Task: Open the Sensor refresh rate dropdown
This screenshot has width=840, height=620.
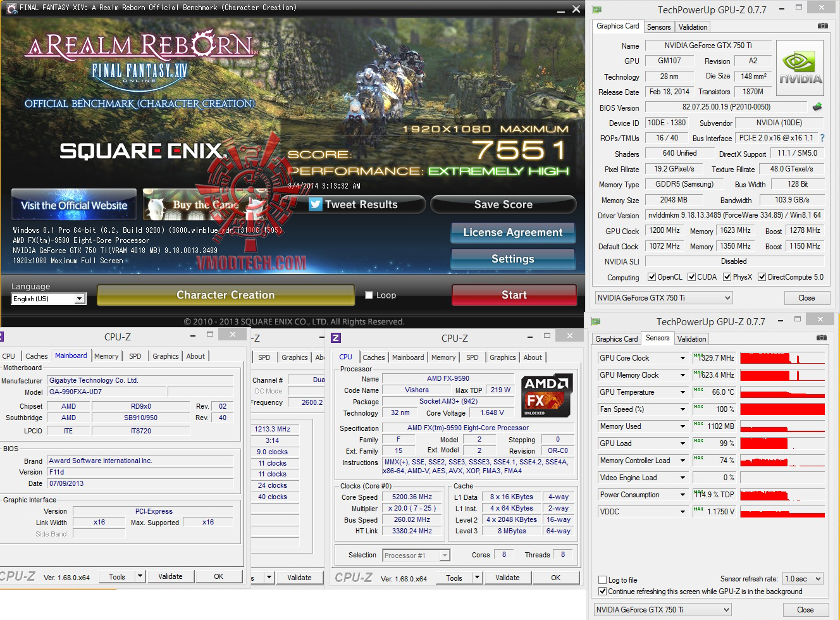Action: (803, 579)
